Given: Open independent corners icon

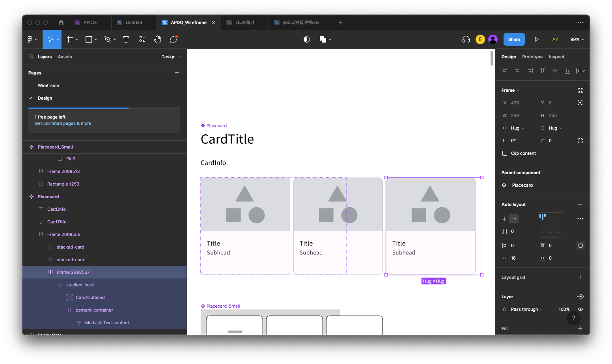Looking at the screenshot, I should [x=580, y=141].
